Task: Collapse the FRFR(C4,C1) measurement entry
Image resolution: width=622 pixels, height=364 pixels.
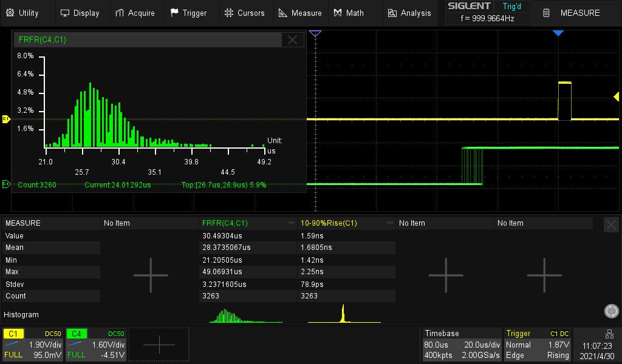Action: click(x=292, y=223)
